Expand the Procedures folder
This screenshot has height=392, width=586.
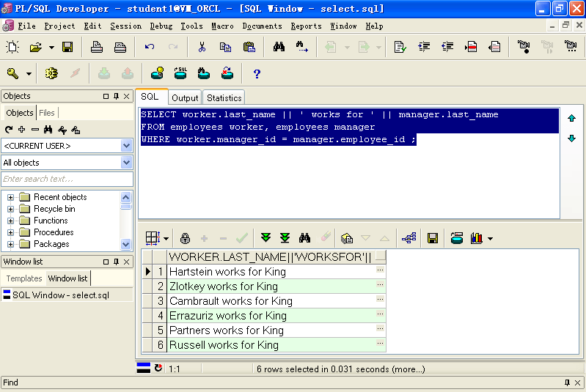10,232
